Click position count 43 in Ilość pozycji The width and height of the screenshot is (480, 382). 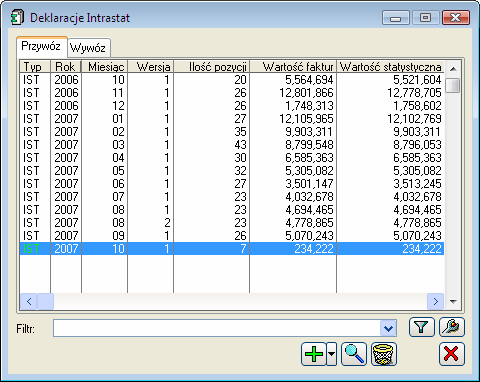coord(240,145)
